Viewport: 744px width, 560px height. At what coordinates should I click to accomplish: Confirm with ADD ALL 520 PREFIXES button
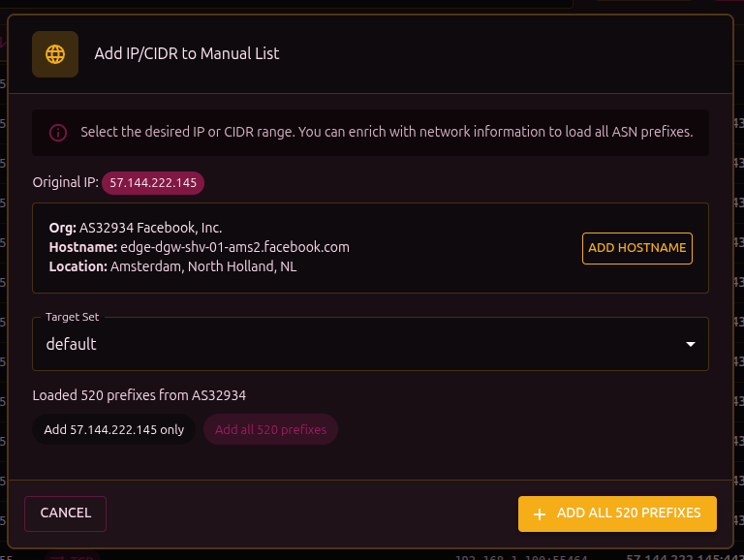click(618, 513)
